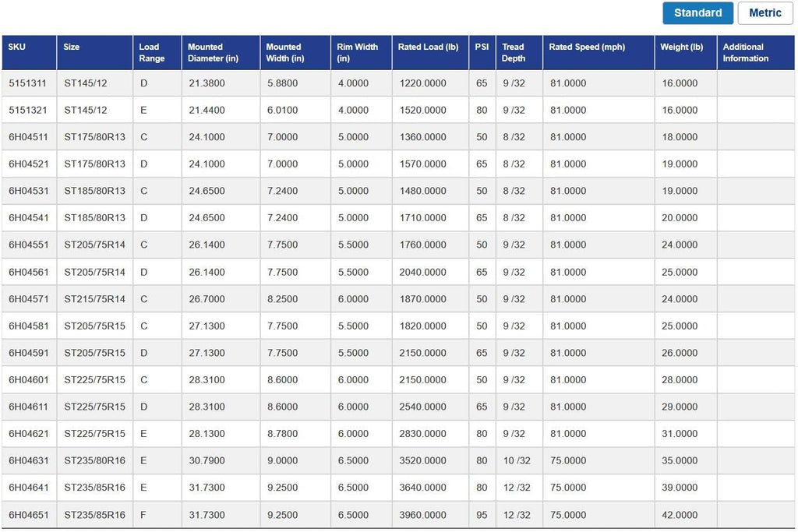Click rated load 2540.0000 cell

click(430, 407)
